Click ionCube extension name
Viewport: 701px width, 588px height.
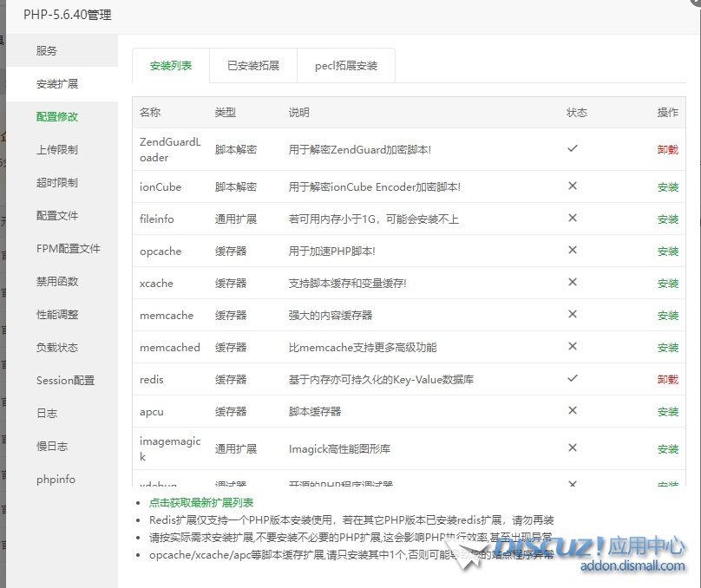[161, 187]
